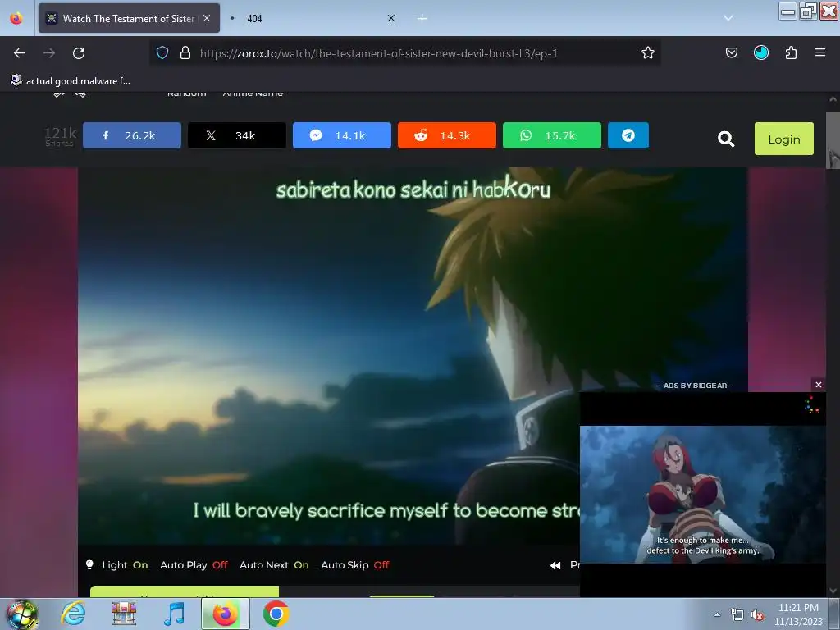Screen dimensions: 840x630
Task: Open the WinRAR taskbar icon
Action: click(x=124, y=614)
